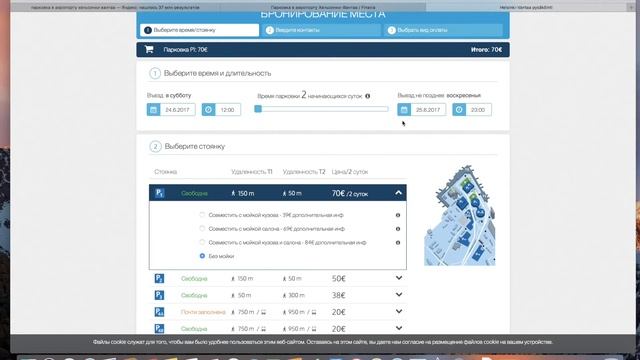
Task: Click the exit date field 25.6.2017
Action: click(428, 110)
